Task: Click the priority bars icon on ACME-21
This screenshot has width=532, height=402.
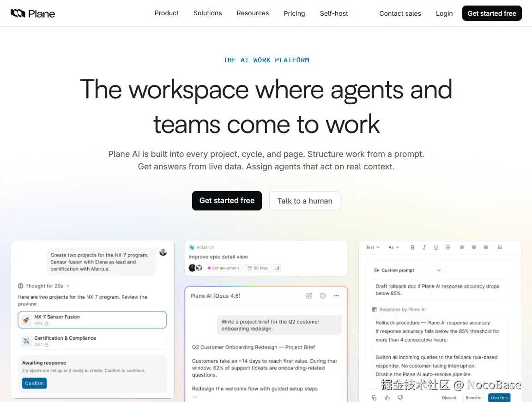Action: (x=277, y=268)
